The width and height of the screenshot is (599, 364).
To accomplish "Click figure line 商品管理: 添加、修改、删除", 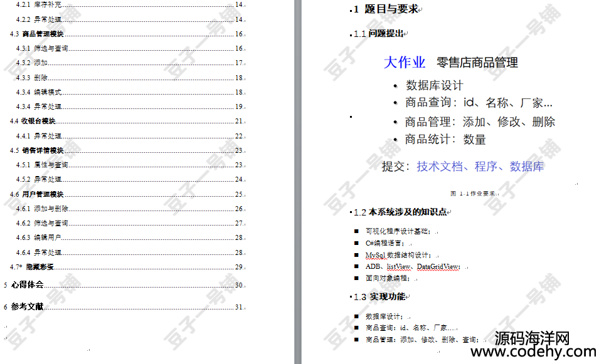I will (480, 122).
